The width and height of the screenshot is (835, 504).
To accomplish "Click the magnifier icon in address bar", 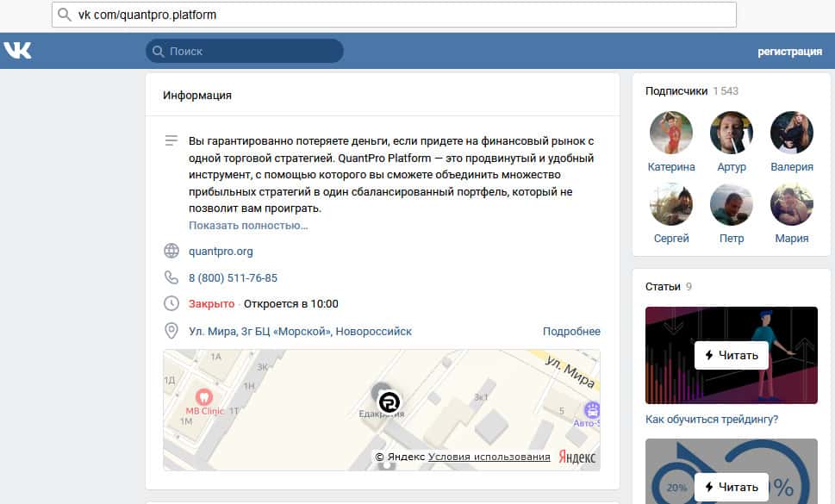I will (65, 15).
